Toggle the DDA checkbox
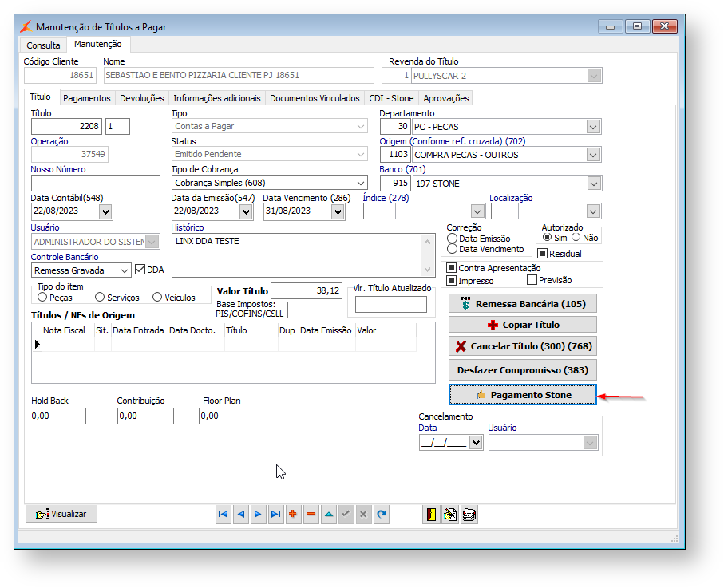The image size is (724, 588). [x=140, y=270]
